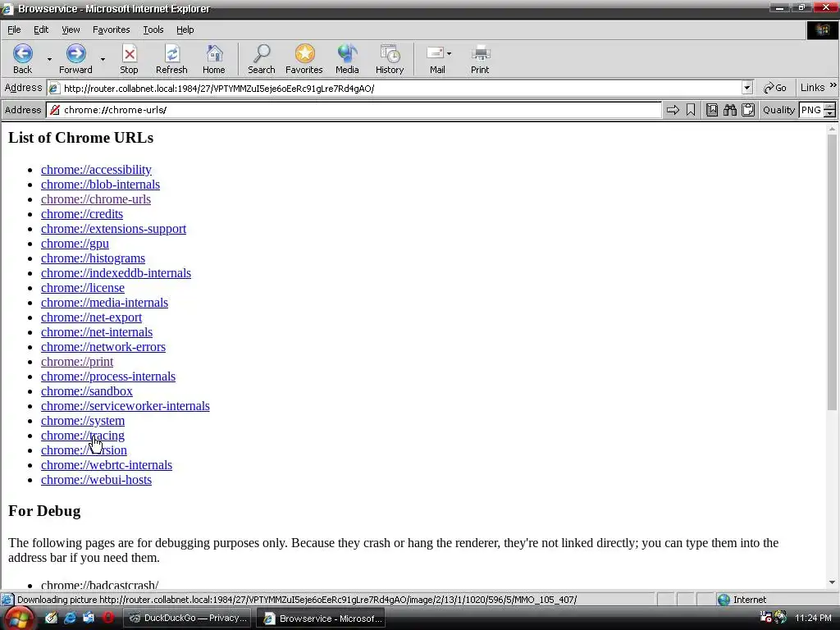
Task: Click the Mail envelope icon
Action: [x=435, y=53]
